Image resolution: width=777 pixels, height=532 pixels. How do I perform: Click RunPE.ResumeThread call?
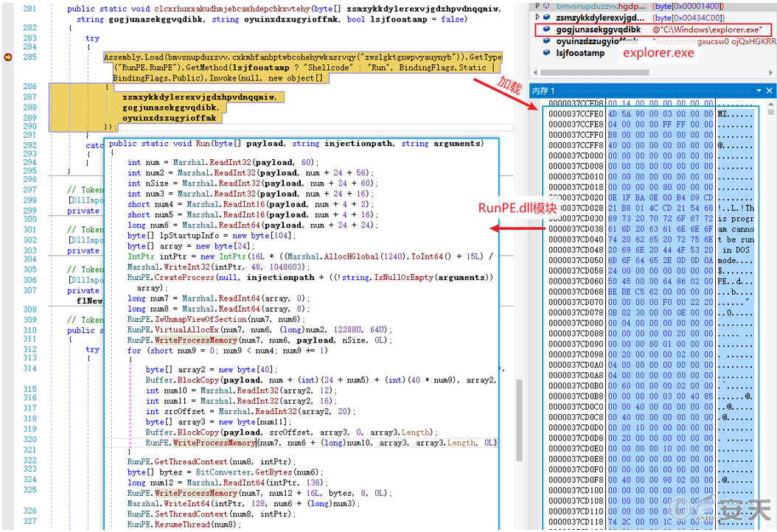point(169,525)
